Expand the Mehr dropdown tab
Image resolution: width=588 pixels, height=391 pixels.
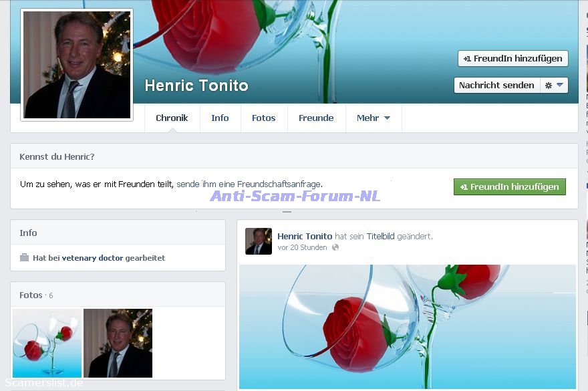[x=373, y=118]
